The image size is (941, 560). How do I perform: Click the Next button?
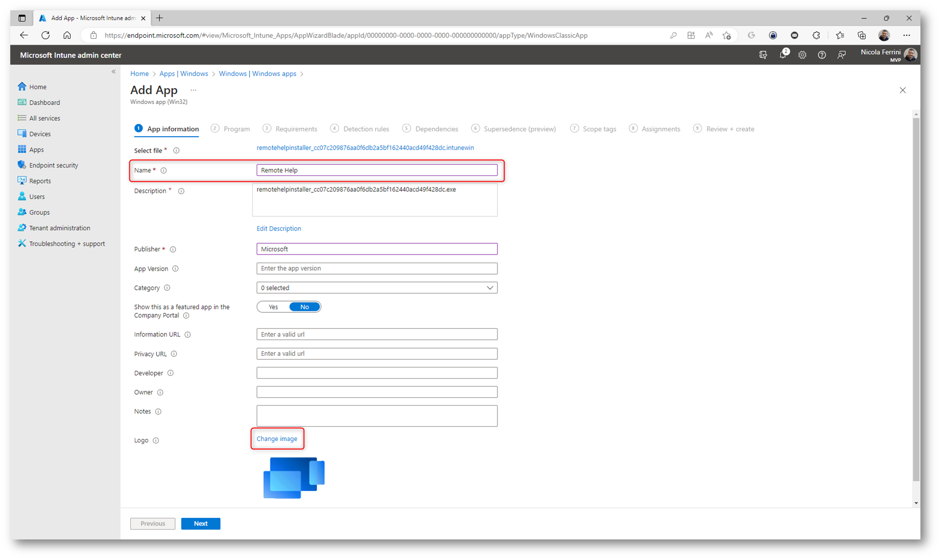point(200,524)
